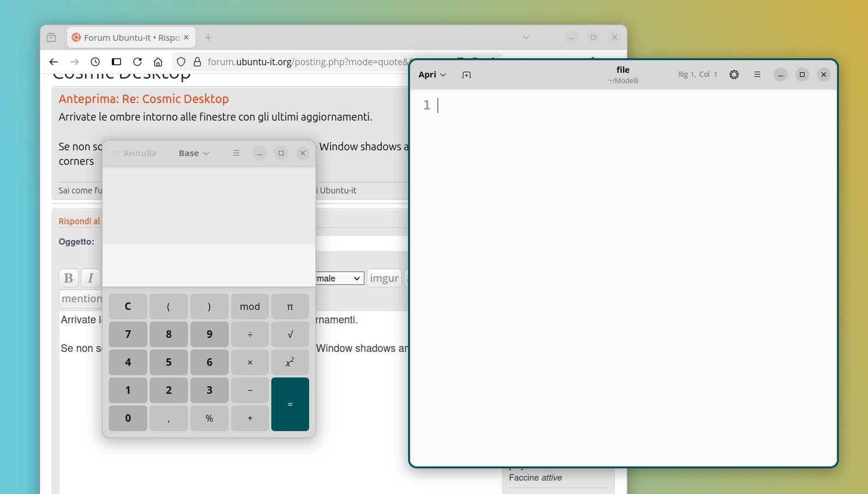Click the calculator 0 key
This screenshot has width=868, height=494.
(x=128, y=418)
